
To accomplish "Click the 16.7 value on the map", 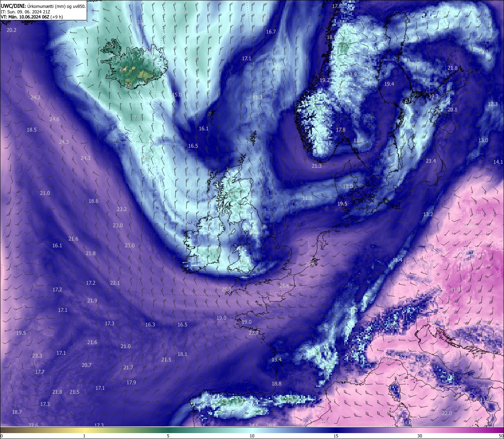I will click(x=271, y=32).
